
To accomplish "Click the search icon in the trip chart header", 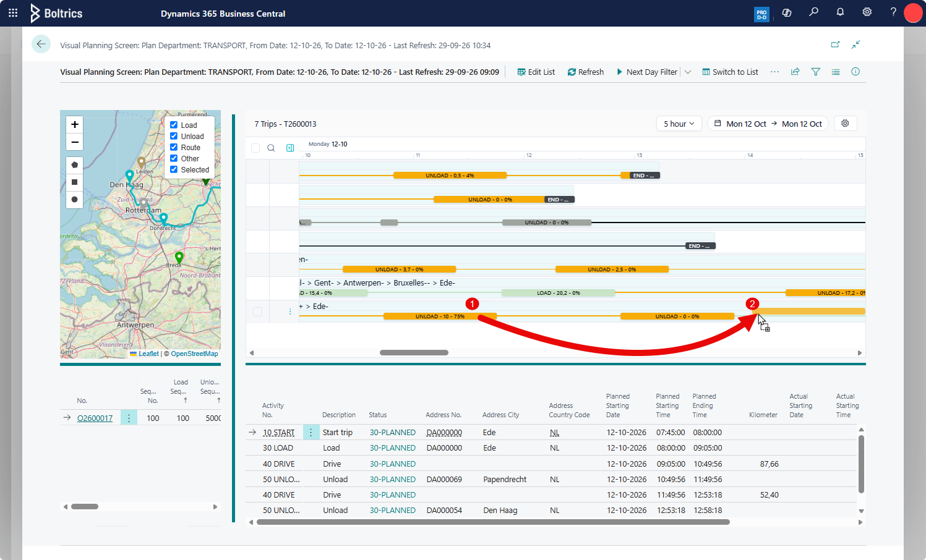I will [271, 148].
